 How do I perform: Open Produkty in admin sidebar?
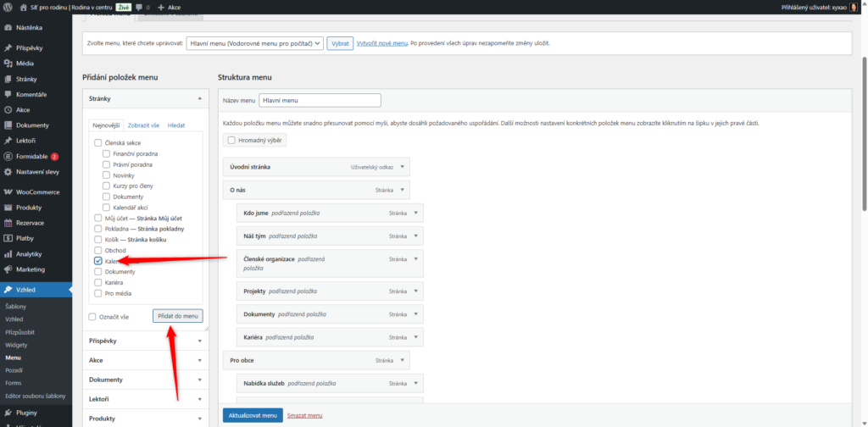click(29, 208)
